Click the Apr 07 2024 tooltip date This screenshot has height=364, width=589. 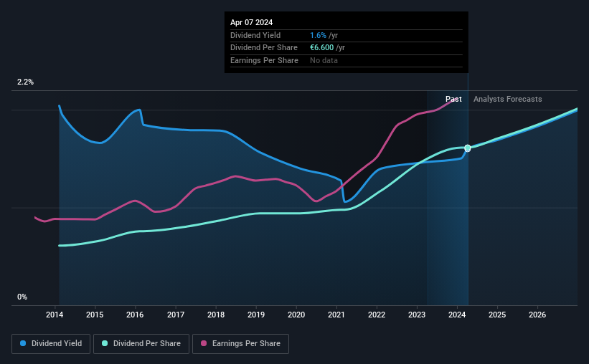(x=251, y=22)
